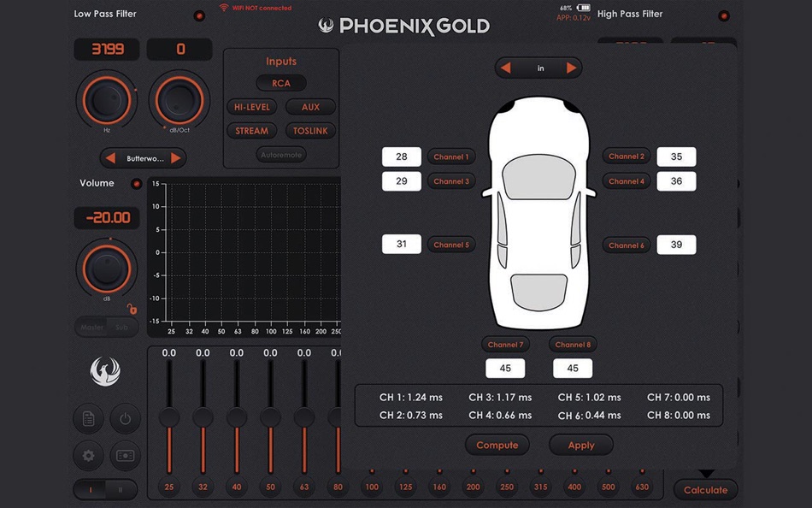
Task: Click the Channel 5 button
Action: (x=451, y=245)
